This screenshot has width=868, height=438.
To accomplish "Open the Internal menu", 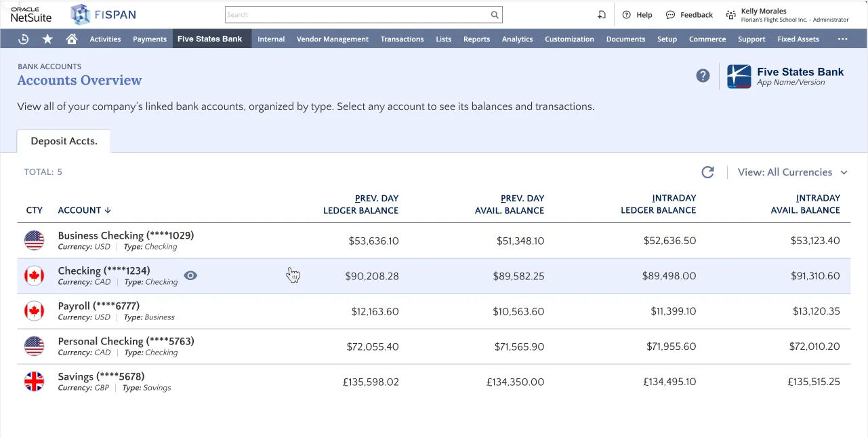I will pos(271,39).
